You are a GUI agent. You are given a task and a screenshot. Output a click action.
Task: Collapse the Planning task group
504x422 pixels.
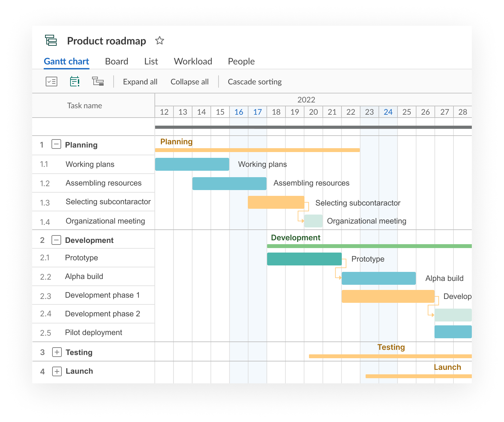[x=56, y=144]
